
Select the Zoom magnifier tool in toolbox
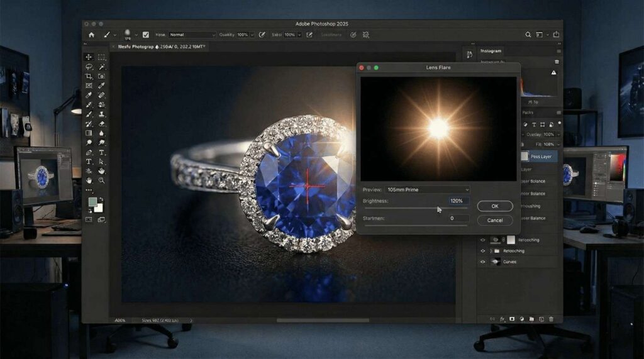tap(101, 180)
